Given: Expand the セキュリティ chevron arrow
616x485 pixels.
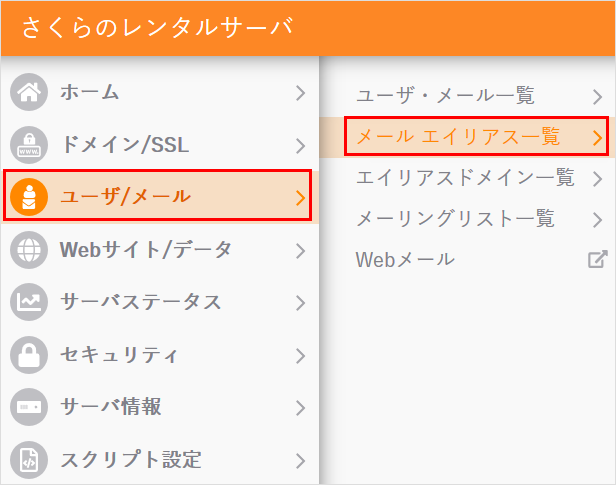Looking at the screenshot, I should click(300, 355).
